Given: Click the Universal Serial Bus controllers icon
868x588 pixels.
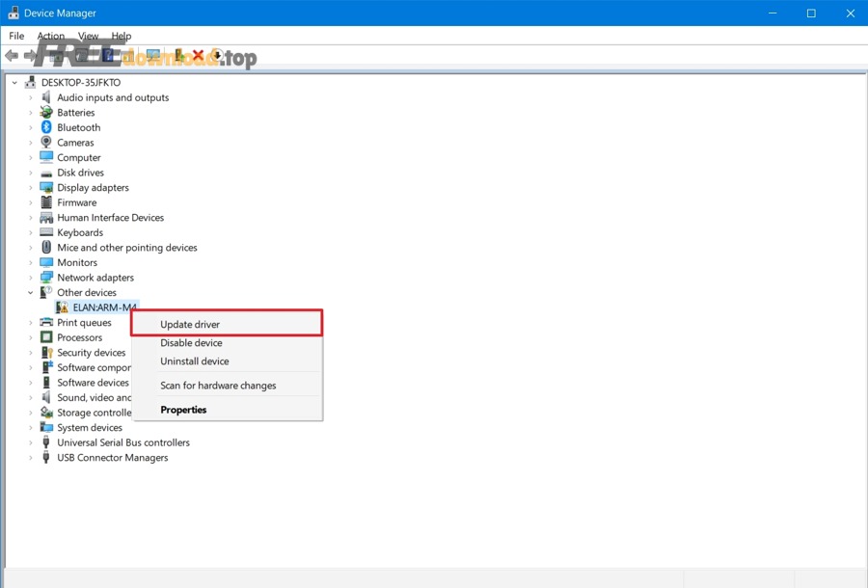Looking at the screenshot, I should [46, 442].
